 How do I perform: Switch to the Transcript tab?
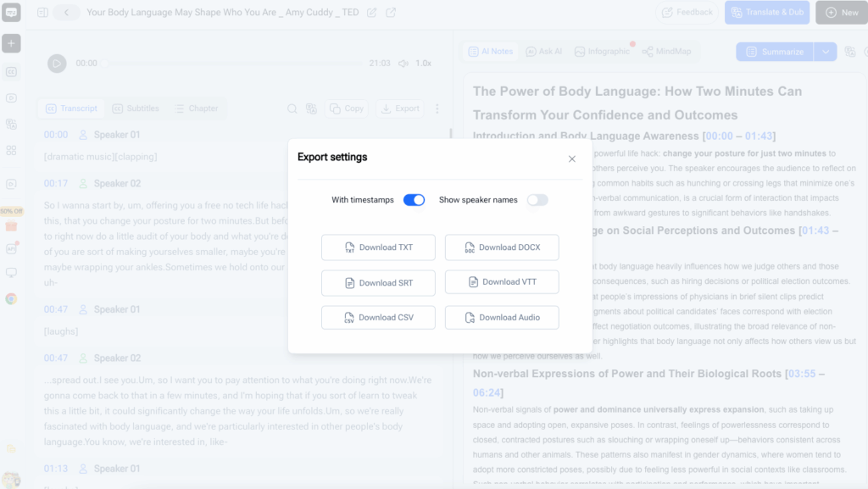click(71, 108)
